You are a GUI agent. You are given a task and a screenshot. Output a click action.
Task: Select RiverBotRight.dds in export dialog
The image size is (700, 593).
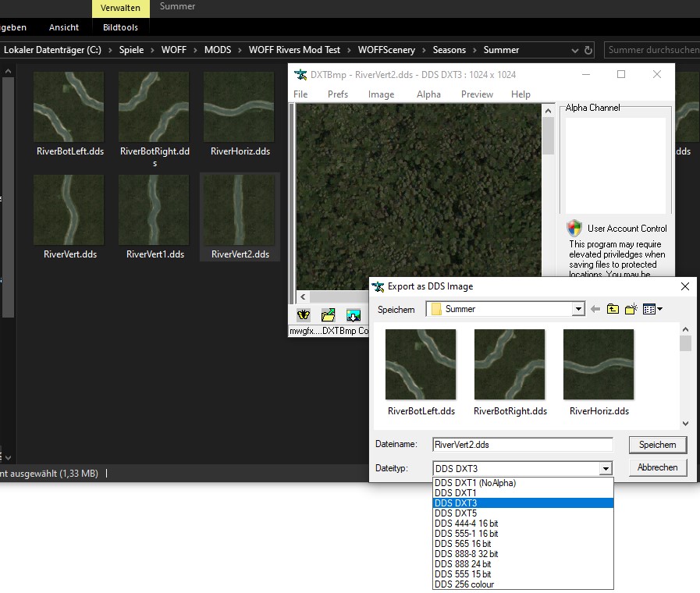510,373
